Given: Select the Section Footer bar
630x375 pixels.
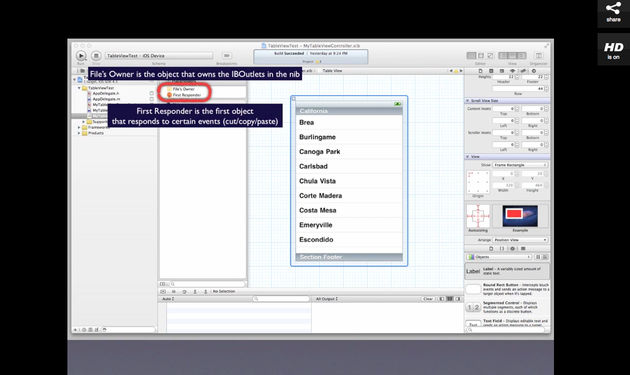Looking at the screenshot, I should 349,257.
